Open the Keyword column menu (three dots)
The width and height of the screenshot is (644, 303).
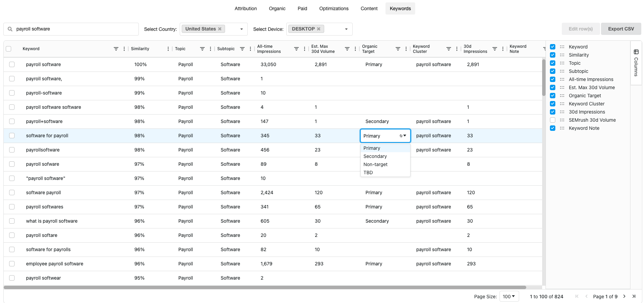click(x=124, y=49)
